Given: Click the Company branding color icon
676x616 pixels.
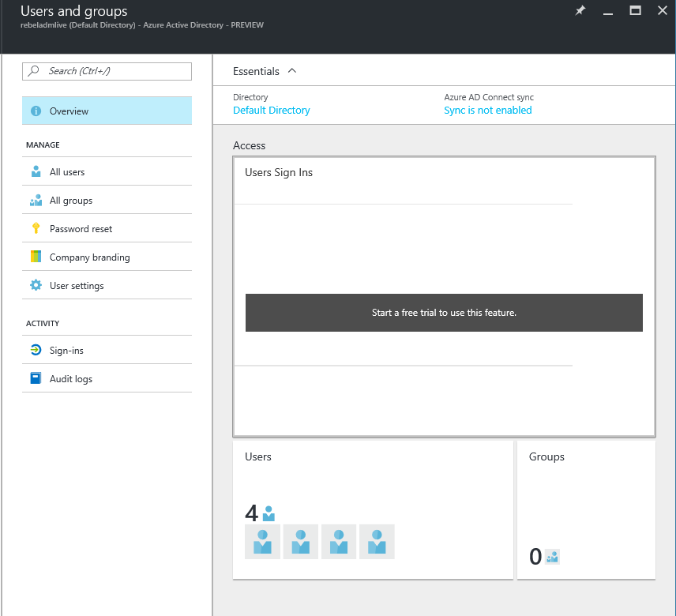Looking at the screenshot, I should click(x=36, y=257).
